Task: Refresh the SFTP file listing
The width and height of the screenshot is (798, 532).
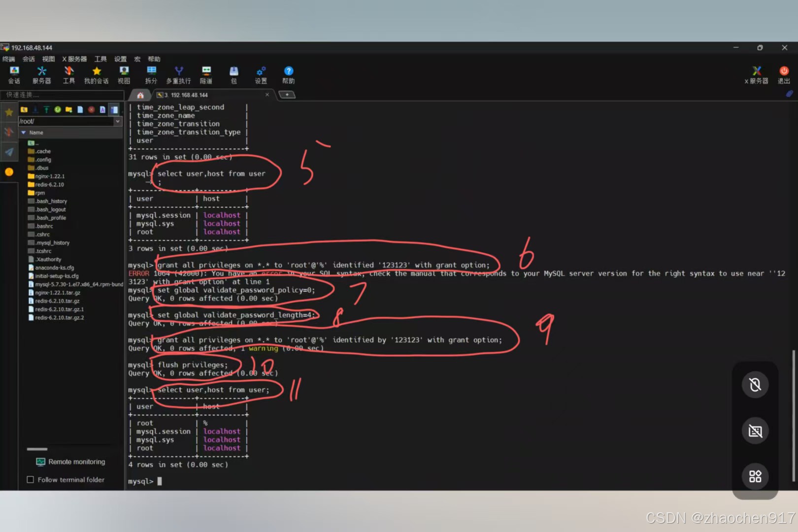Action: coord(58,109)
